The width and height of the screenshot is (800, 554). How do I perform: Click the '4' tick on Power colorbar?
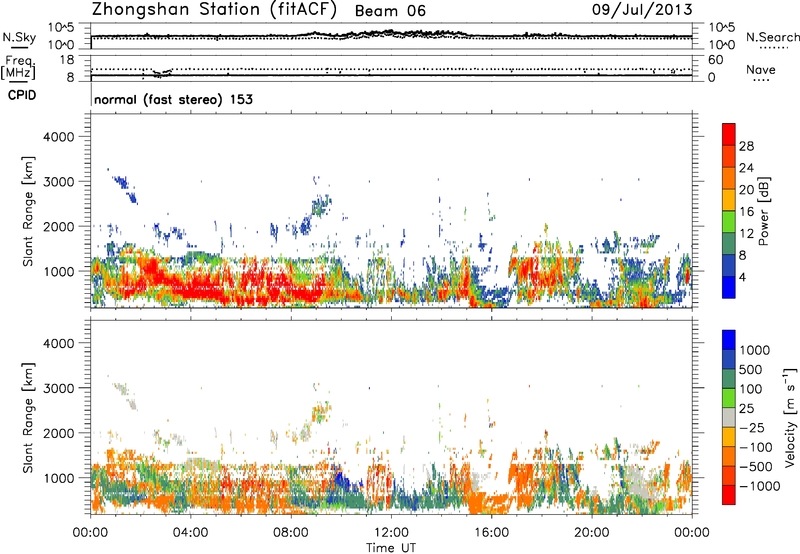point(743,277)
